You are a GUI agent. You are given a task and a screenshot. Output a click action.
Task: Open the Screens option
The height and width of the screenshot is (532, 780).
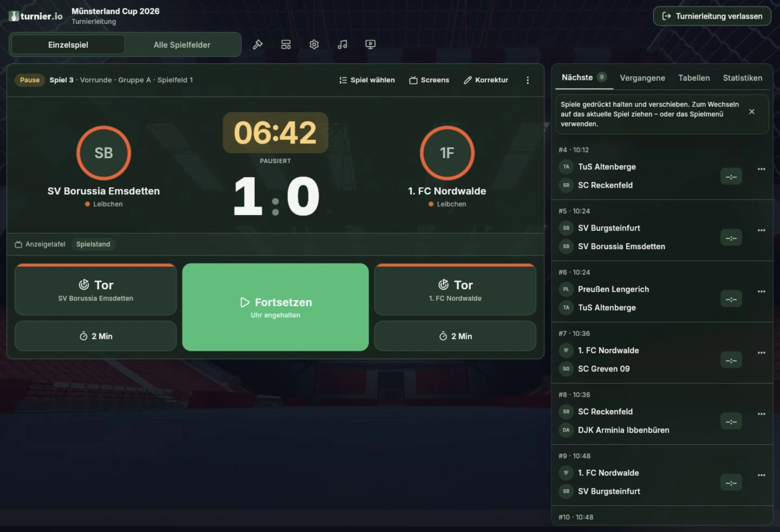pos(429,80)
